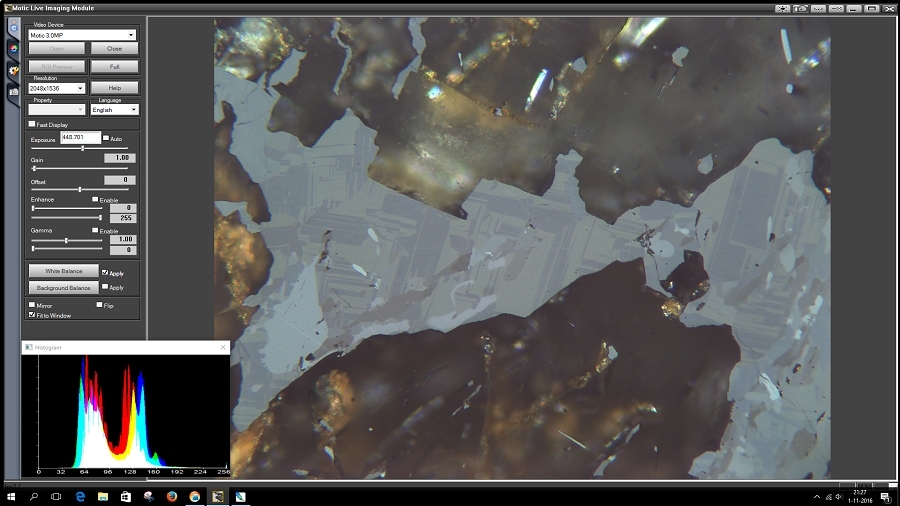Click the camera icon in the title bar
Screen dimensions: 900x506
tap(801, 8)
